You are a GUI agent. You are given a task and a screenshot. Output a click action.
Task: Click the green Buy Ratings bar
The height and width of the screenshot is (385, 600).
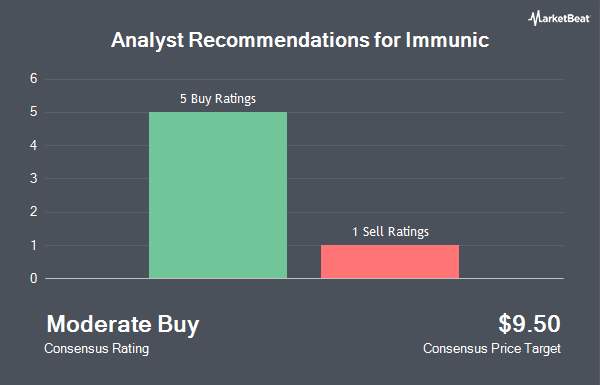[218, 195]
